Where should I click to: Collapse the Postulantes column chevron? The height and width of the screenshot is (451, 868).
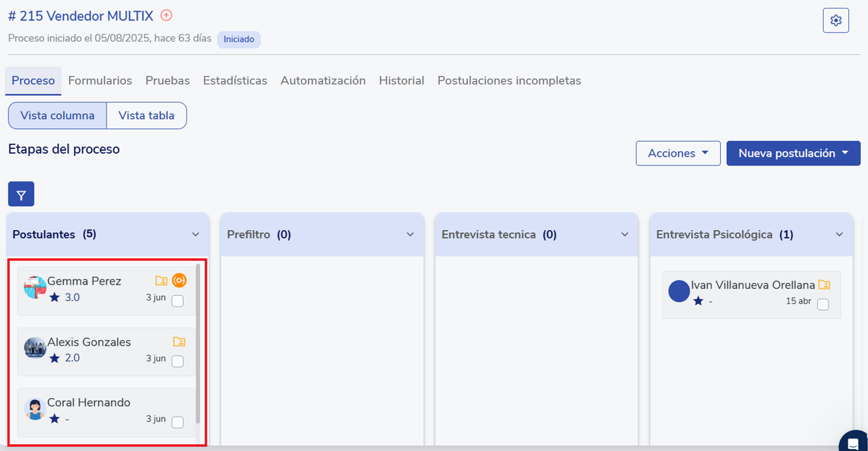[x=196, y=234]
